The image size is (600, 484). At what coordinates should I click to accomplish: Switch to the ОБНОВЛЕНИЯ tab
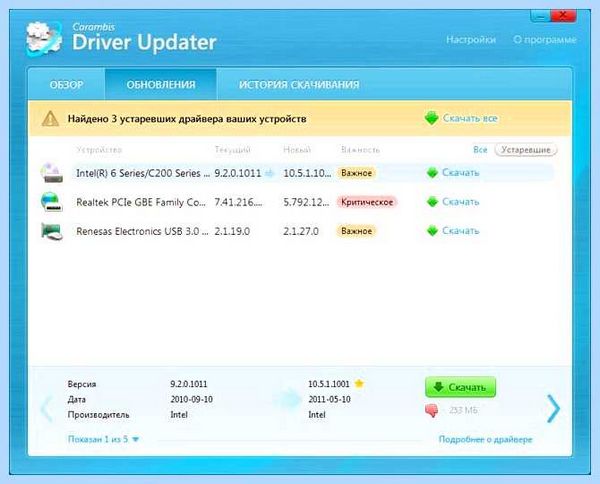[161, 85]
